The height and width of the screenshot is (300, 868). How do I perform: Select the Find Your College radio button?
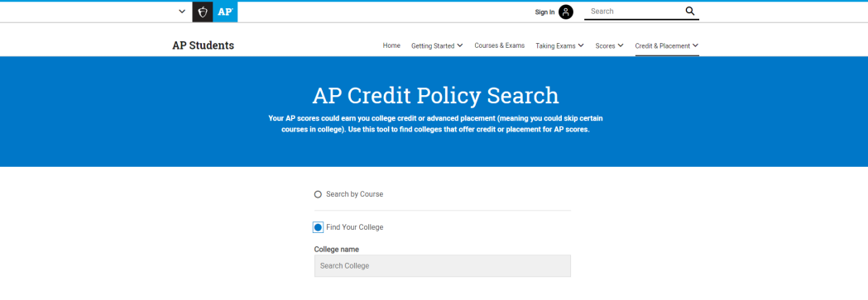tap(318, 227)
